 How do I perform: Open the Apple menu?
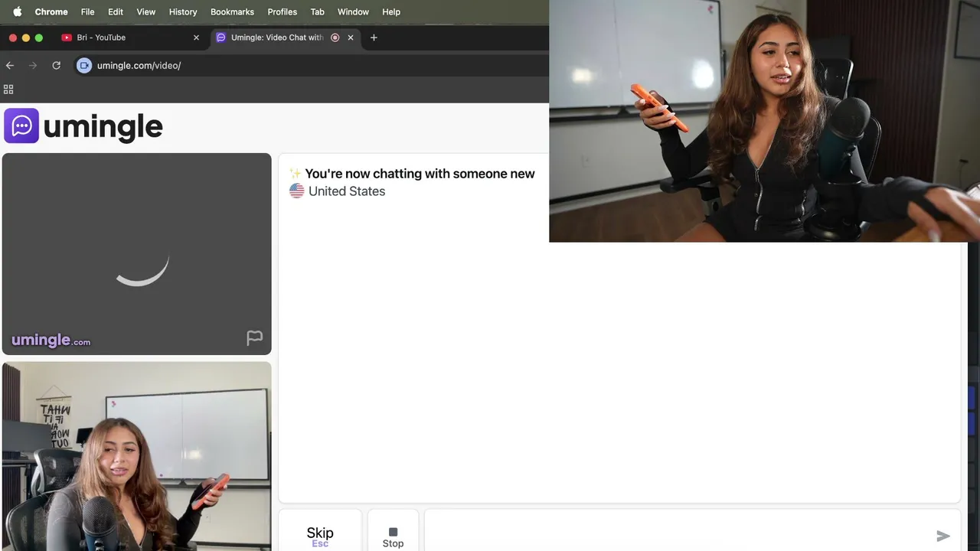click(x=17, y=11)
